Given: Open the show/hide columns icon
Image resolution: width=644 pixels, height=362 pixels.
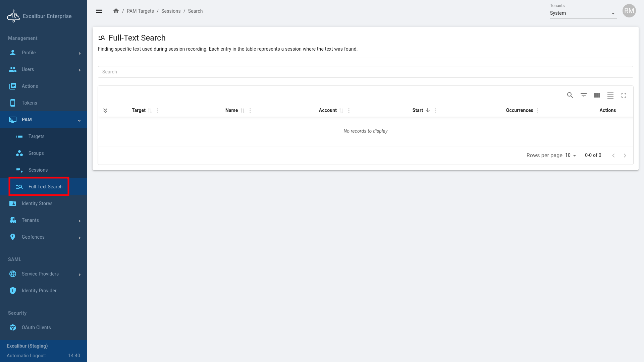Looking at the screenshot, I should 597,95.
